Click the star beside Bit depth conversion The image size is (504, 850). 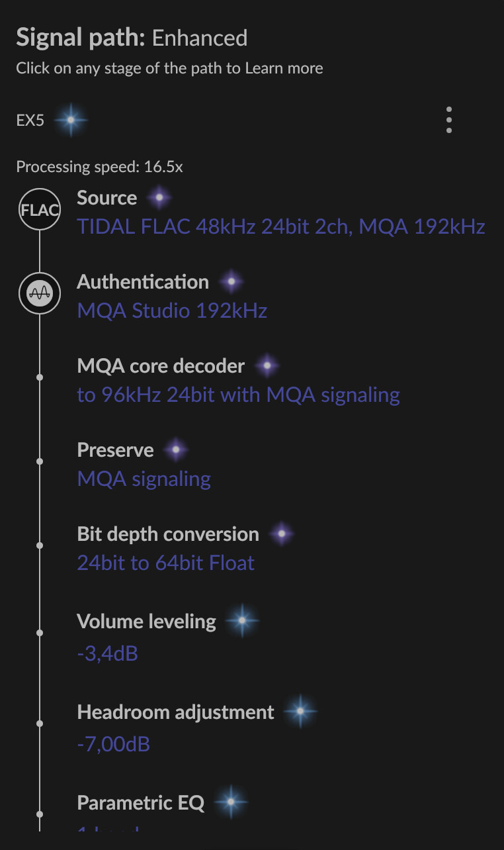pyautogui.click(x=281, y=534)
